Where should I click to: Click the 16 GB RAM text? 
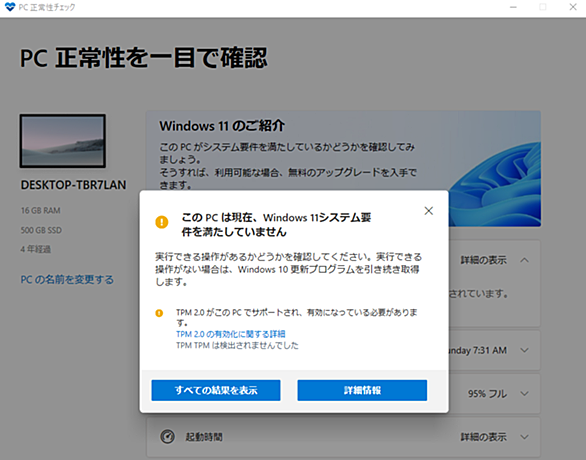click(40, 210)
